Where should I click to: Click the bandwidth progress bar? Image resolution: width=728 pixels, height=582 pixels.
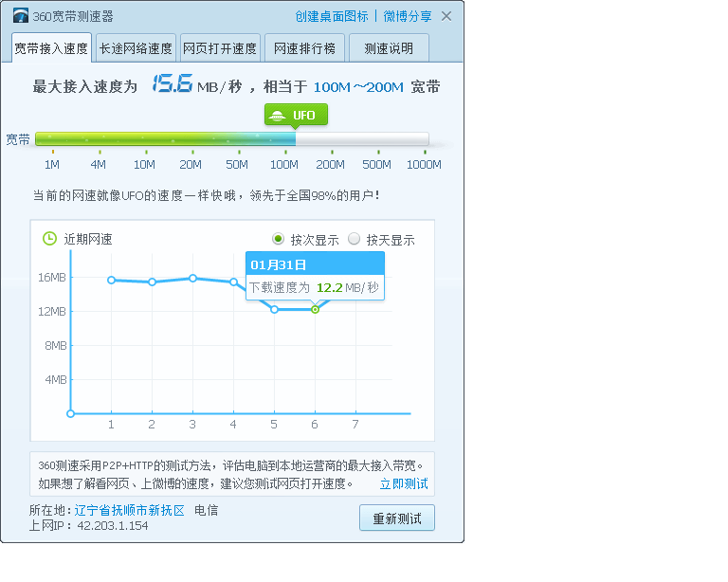pos(231,139)
